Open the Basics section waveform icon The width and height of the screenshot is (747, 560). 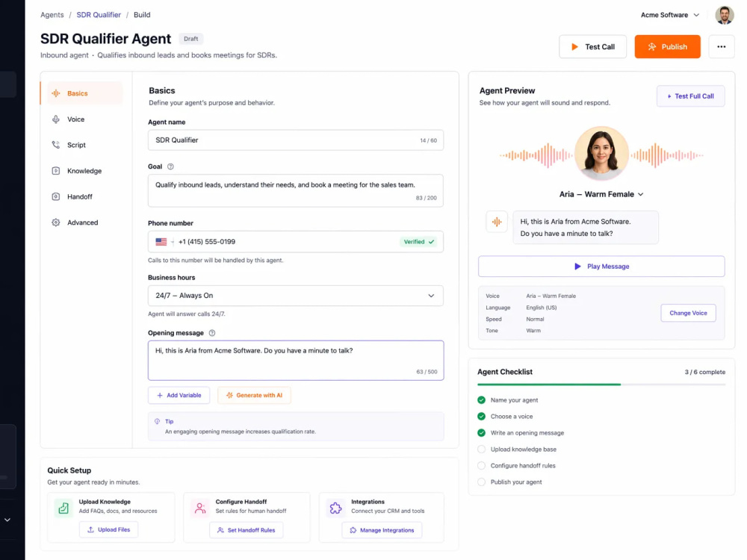click(56, 93)
